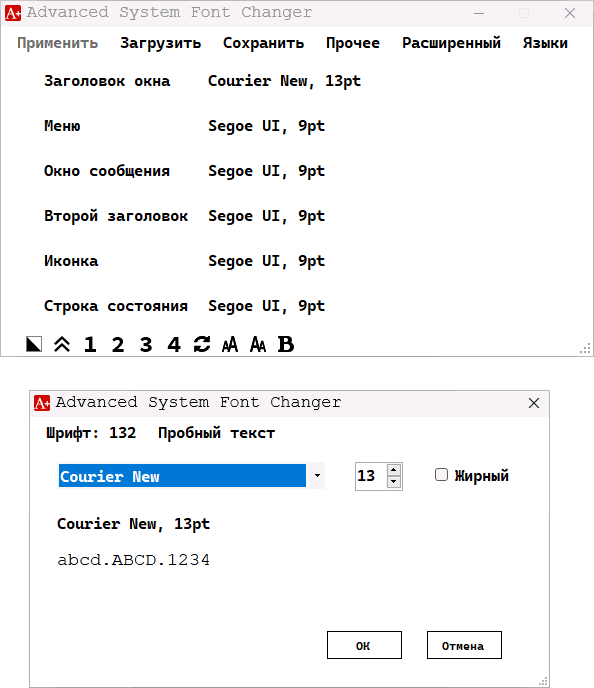Click Segoe UI, 9pt beside Иконка

pos(267,261)
